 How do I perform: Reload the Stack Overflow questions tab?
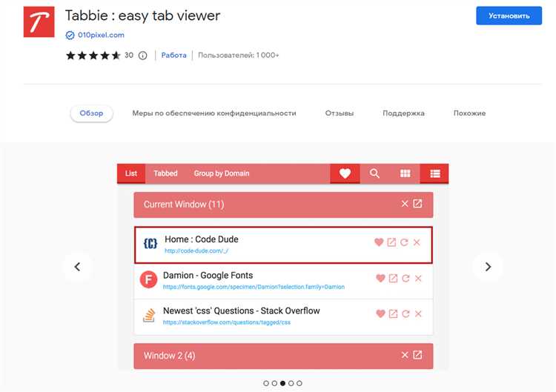click(406, 313)
